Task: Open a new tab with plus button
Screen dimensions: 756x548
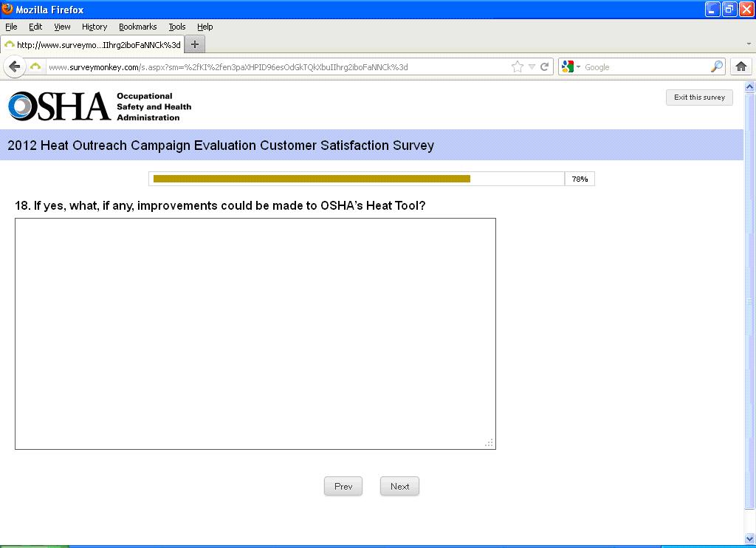Action: coord(195,44)
